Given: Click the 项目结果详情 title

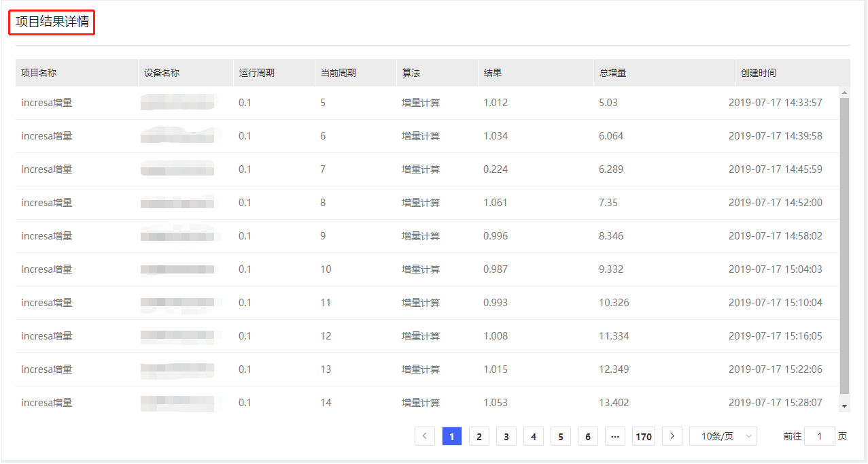Looking at the screenshot, I should point(52,22).
